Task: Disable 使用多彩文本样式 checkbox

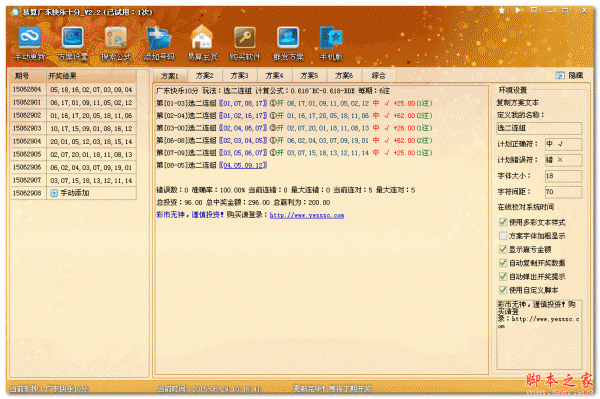Action: pyautogui.click(x=503, y=222)
